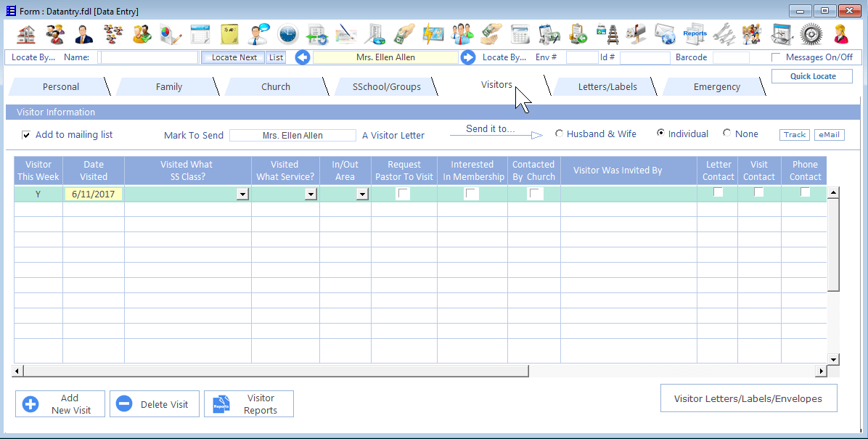Click the window with safety glasses icon
This screenshot has height=439, width=868.
pos(782,34)
